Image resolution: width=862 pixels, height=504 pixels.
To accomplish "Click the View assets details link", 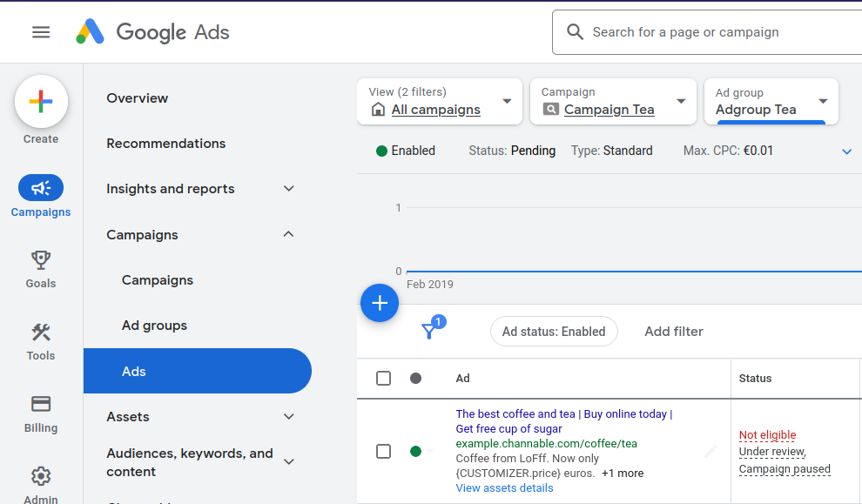I will coord(505,488).
